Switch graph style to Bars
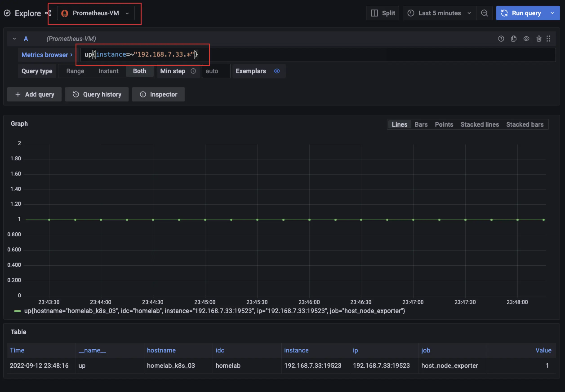This screenshot has width=565, height=392. 421,125
